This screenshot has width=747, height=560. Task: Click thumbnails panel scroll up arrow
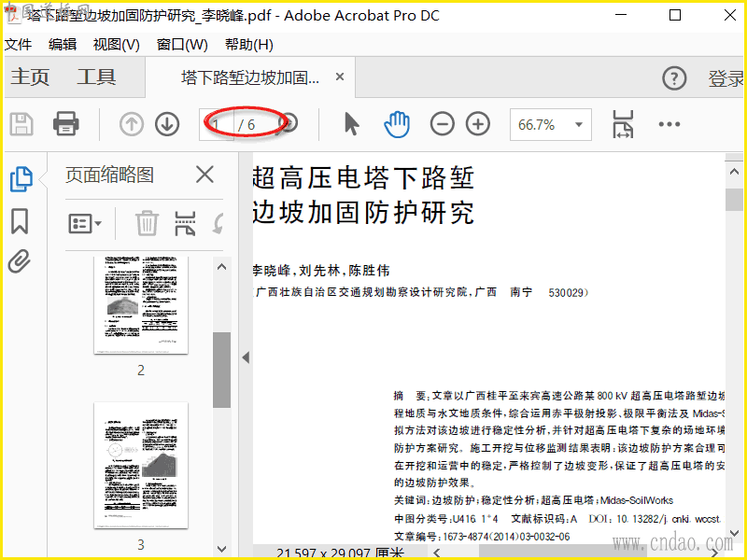pos(221,267)
